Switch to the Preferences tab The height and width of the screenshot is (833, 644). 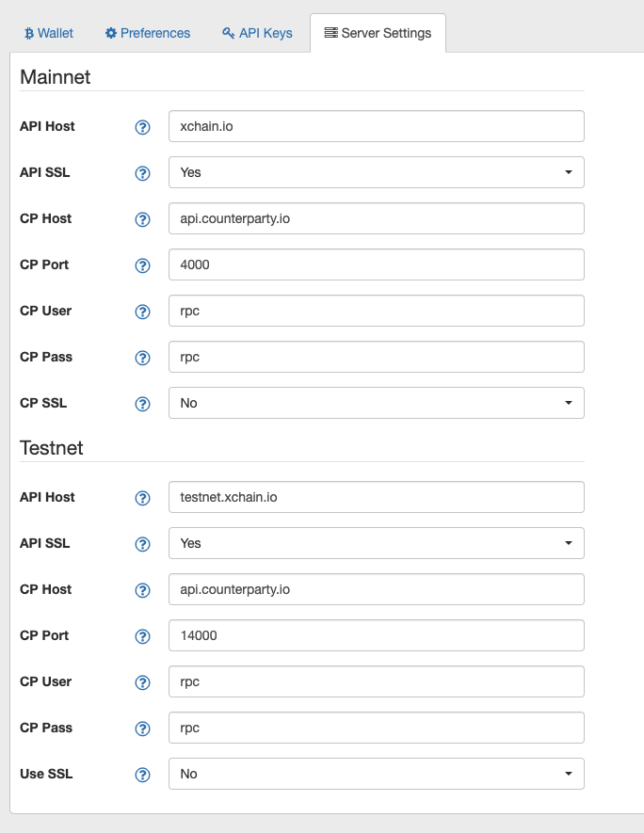coord(148,33)
